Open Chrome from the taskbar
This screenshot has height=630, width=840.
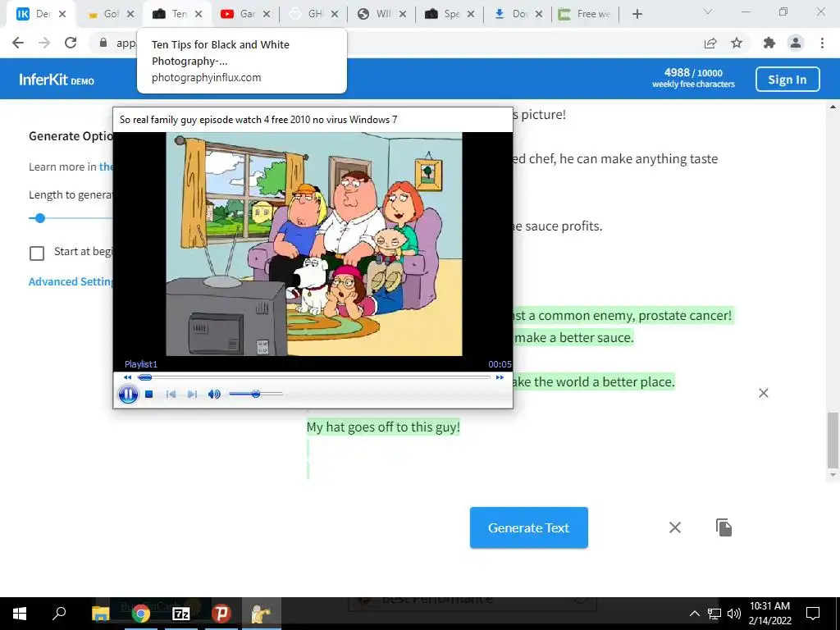point(141,614)
